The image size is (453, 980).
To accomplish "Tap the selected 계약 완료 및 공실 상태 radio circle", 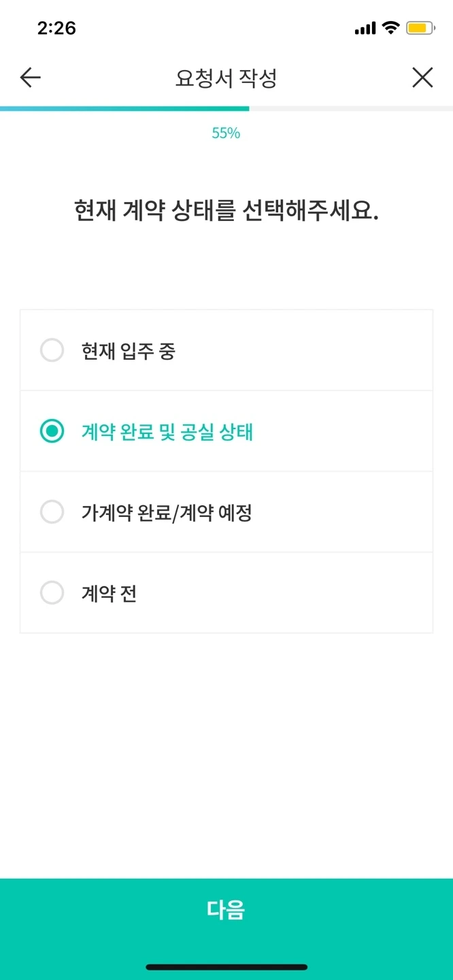I will pos(52,431).
